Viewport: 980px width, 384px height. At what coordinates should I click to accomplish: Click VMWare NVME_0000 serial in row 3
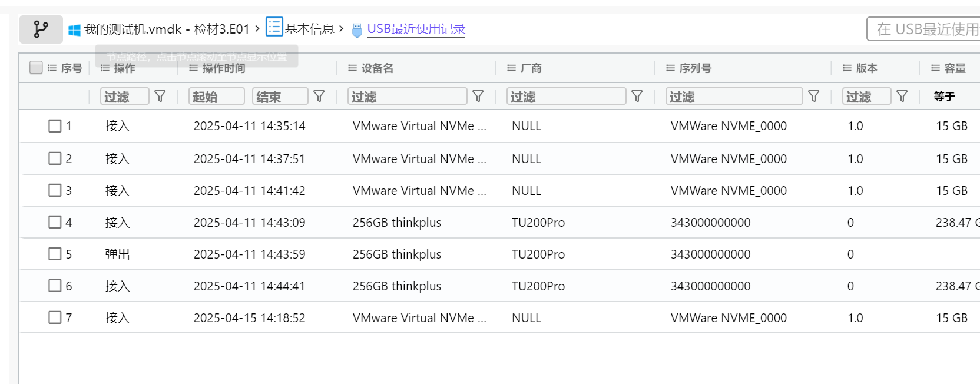coord(729,191)
